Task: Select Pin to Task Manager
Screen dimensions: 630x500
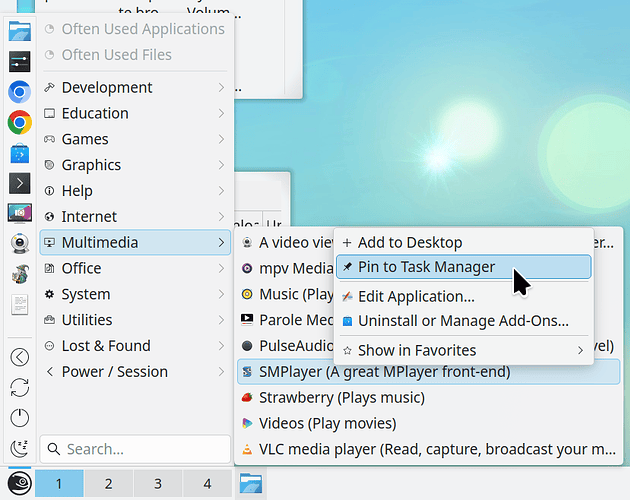Action: pos(464,267)
